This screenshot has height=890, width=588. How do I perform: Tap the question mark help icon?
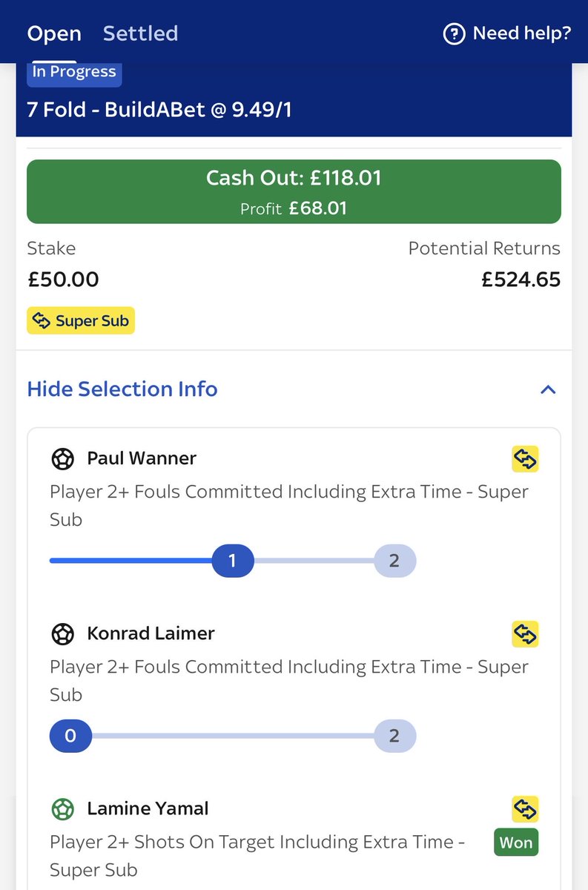point(454,33)
